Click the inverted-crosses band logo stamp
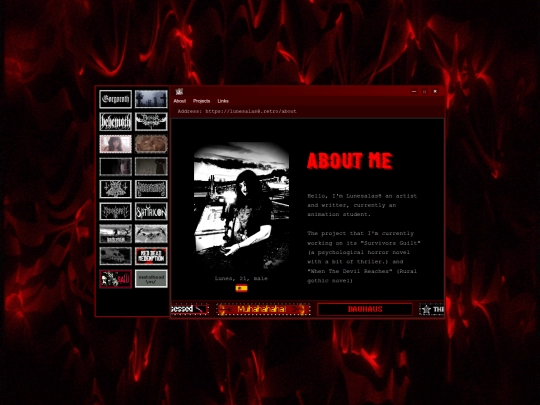 (115, 189)
